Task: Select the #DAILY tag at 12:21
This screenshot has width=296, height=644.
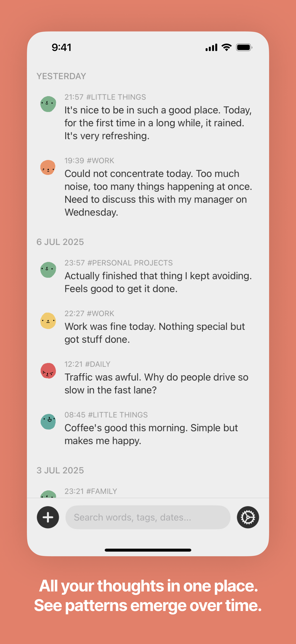Action: click(98, 364)
